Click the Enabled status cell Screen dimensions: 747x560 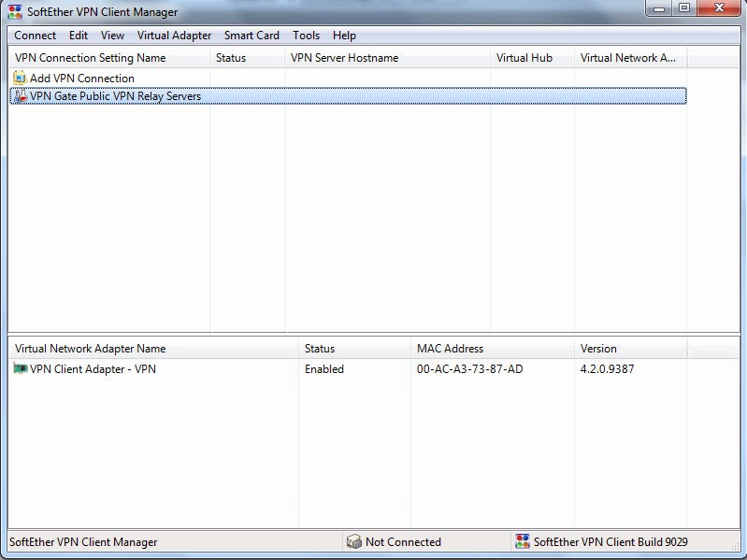point(324,369)
